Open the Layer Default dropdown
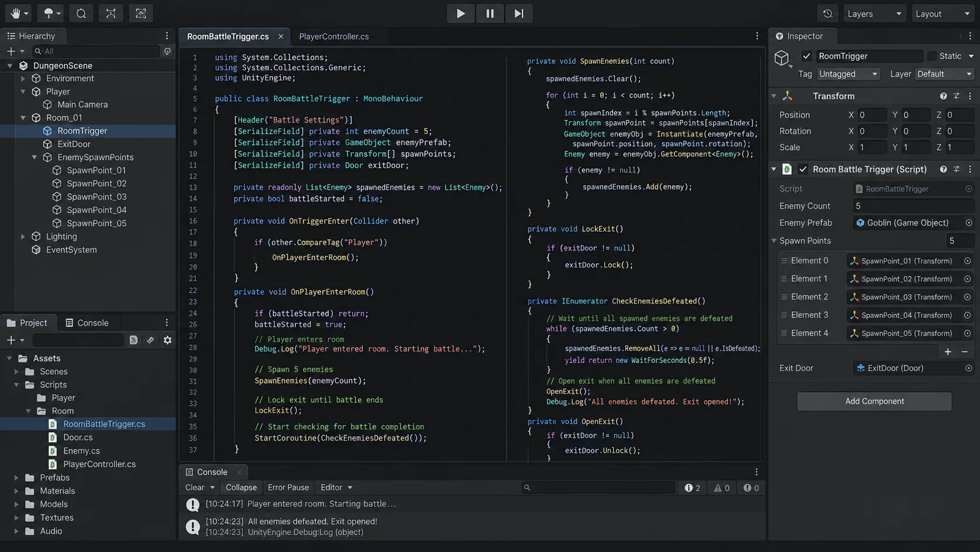Viewport: 980px width, 552px height. coord(944,74)
